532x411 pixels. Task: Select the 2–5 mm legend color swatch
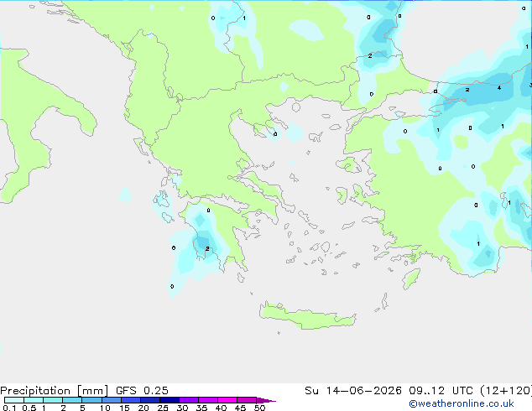(x=72, y=400)
